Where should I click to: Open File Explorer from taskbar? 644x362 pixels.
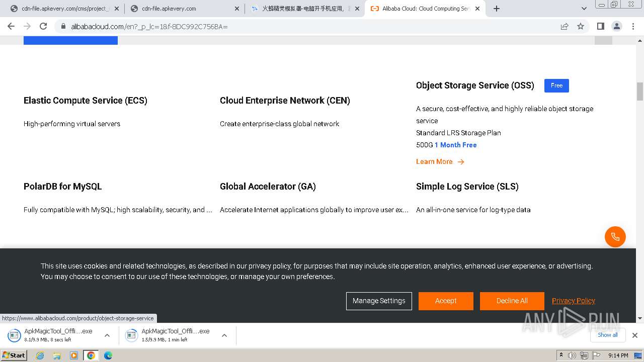click(57, 355)
